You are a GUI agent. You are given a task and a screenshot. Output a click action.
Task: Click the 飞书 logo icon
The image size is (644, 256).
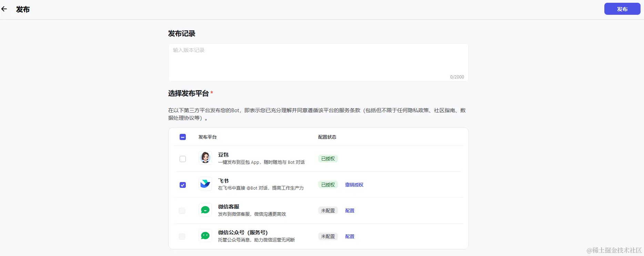click(205, 184)
